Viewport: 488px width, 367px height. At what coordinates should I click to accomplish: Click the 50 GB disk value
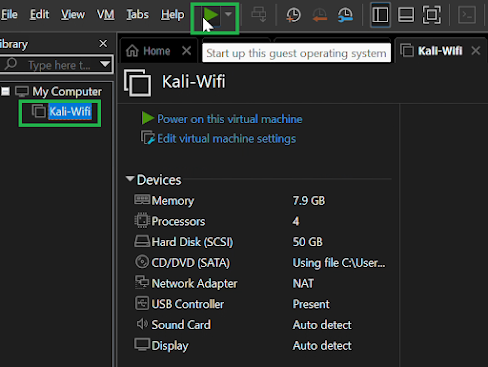coord(307,242)
